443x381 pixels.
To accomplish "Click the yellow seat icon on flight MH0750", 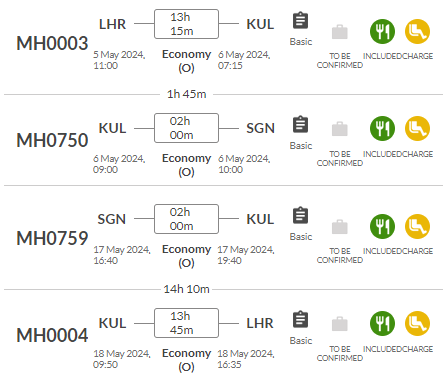I will [417, 128].
